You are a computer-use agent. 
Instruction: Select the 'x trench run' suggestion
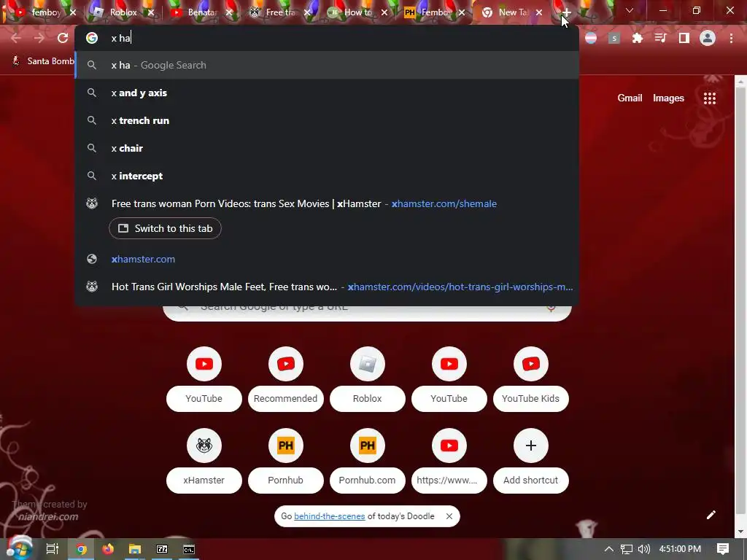pos(327,120)
